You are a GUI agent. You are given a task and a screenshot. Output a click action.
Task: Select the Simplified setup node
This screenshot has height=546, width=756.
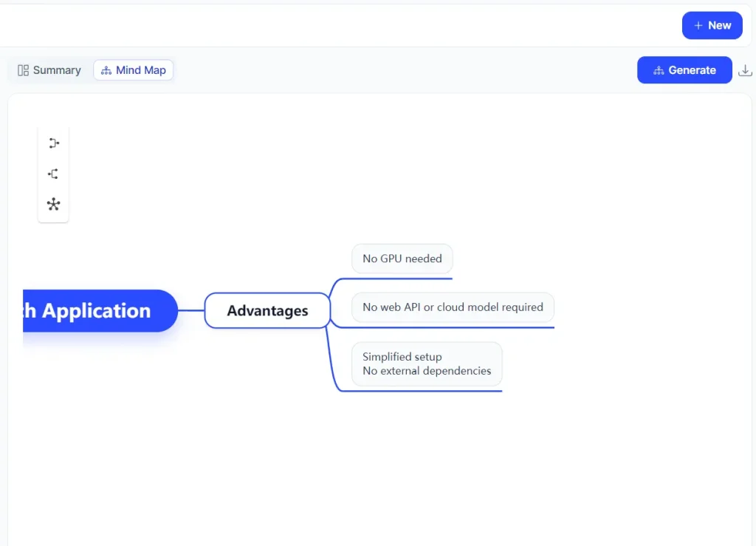(427, 364)
